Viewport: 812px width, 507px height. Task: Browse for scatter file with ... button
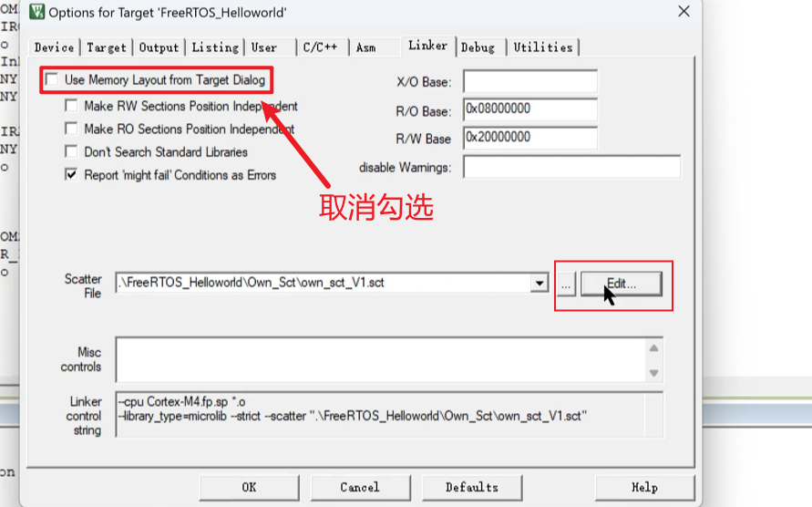[x=566, y=285]
